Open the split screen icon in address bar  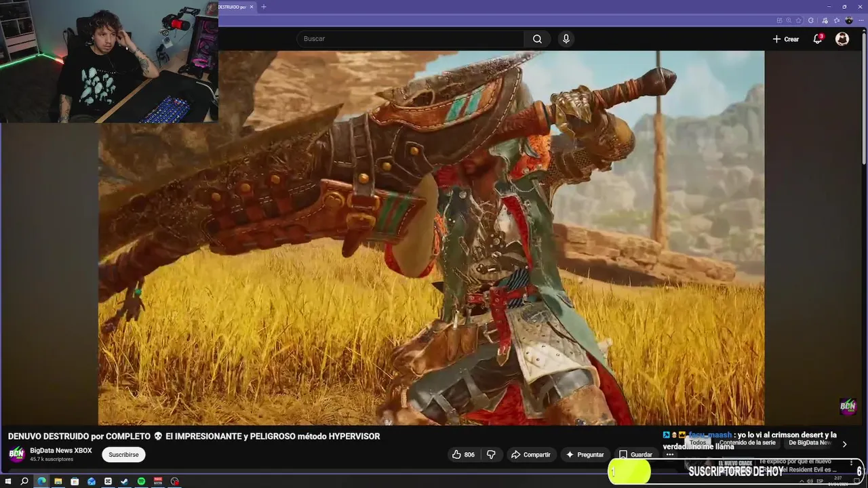(779, 20)
